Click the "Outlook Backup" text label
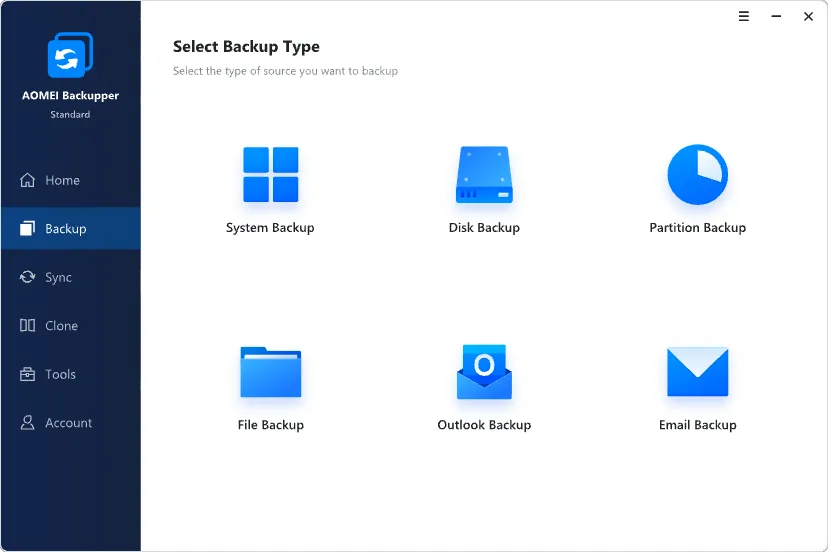The height and width of the screenshot is (552, 828). coord(484,425)
